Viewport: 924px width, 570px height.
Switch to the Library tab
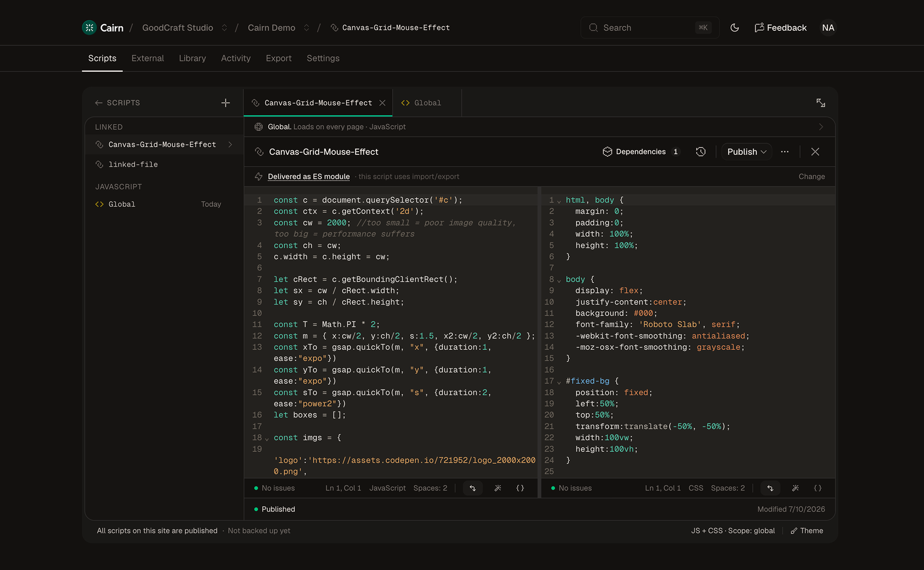[192, 58]
